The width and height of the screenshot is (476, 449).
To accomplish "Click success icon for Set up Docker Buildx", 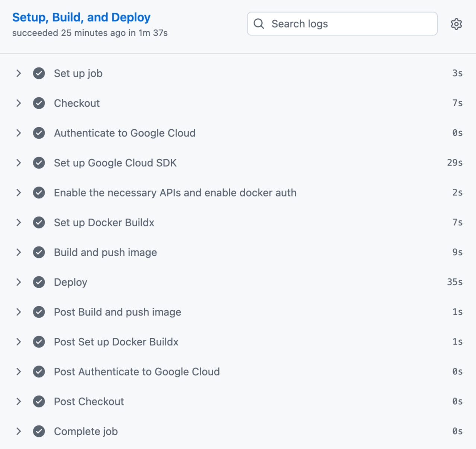I will (x=39, y=223).
